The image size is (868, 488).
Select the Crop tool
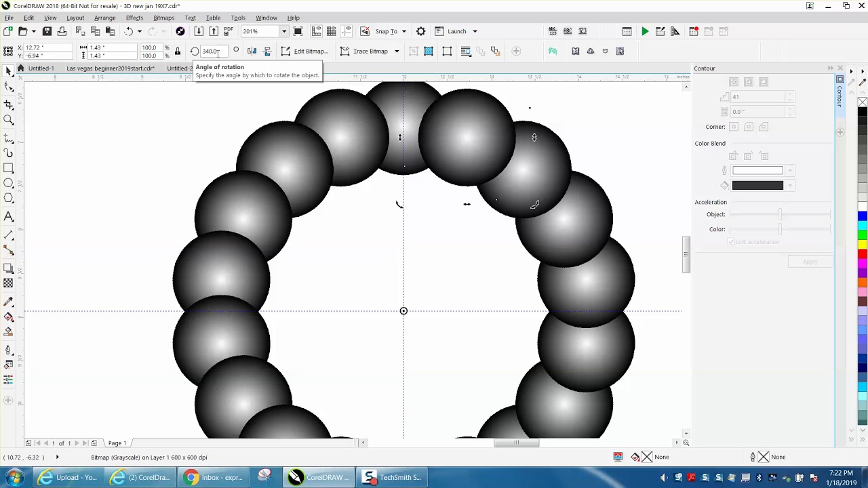pos(8,104)
